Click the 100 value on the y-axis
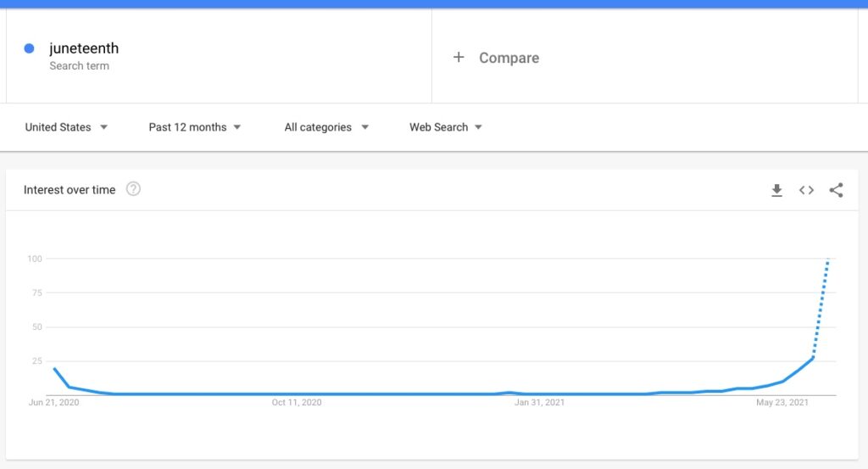 (x=35, y=259)
